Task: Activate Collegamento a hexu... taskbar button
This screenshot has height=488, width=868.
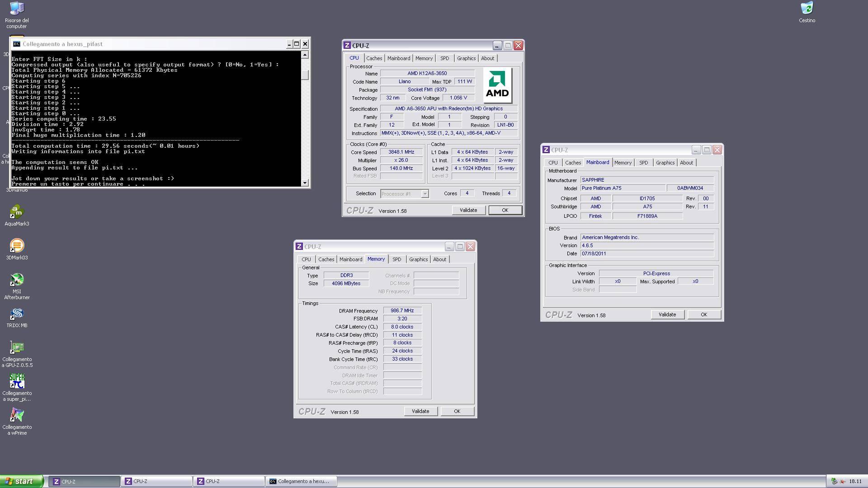Action: 302,481
